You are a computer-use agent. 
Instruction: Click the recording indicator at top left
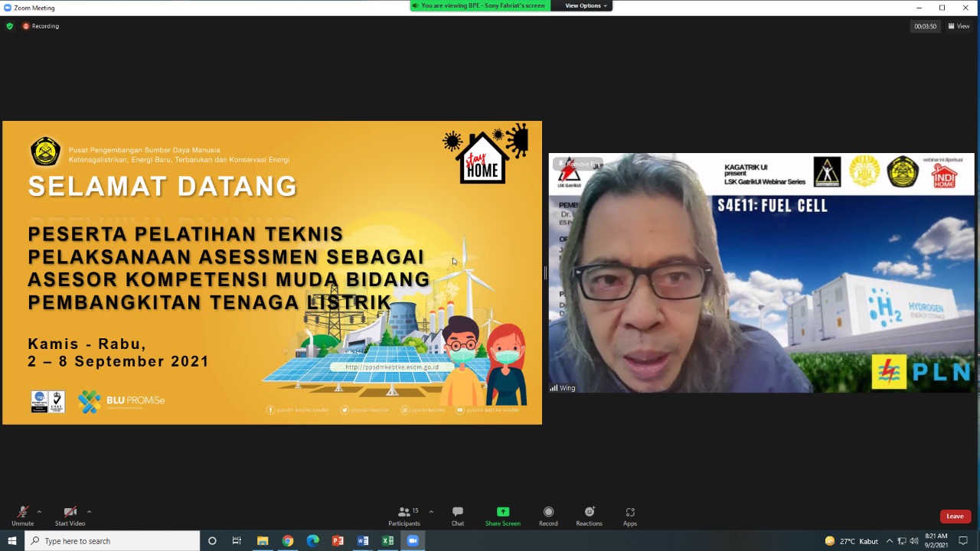(x=39, y=25)
